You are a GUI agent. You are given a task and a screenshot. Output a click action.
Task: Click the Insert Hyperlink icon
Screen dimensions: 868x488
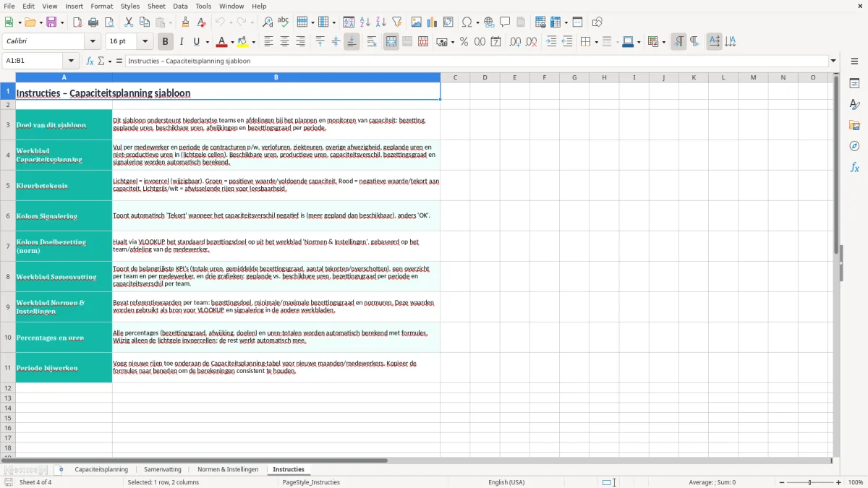[x=489, y=22]
